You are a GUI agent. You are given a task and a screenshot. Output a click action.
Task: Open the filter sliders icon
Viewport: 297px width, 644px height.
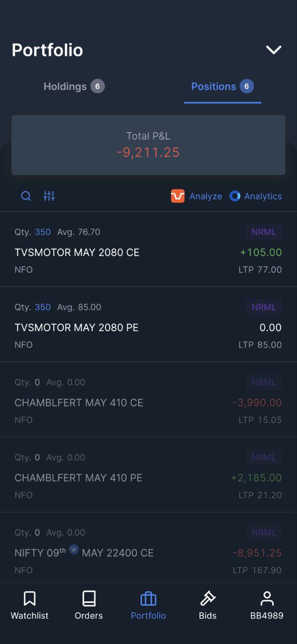(49, 196)
